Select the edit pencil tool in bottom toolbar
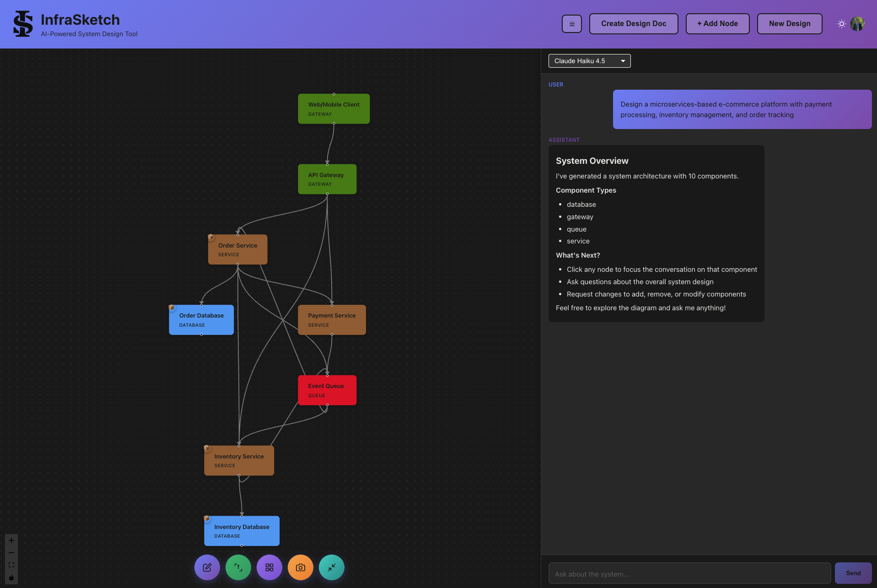877x588 pixels. (x=207, y=567)
